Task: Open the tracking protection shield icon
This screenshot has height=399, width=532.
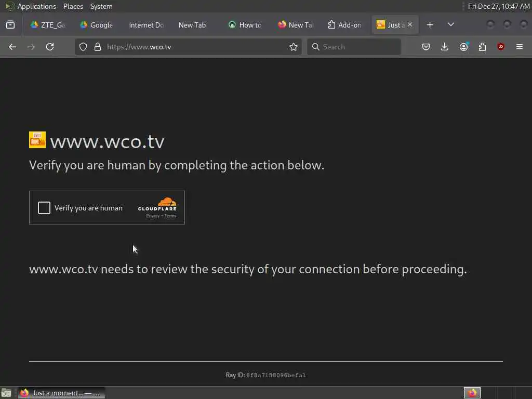Action: 83,47
